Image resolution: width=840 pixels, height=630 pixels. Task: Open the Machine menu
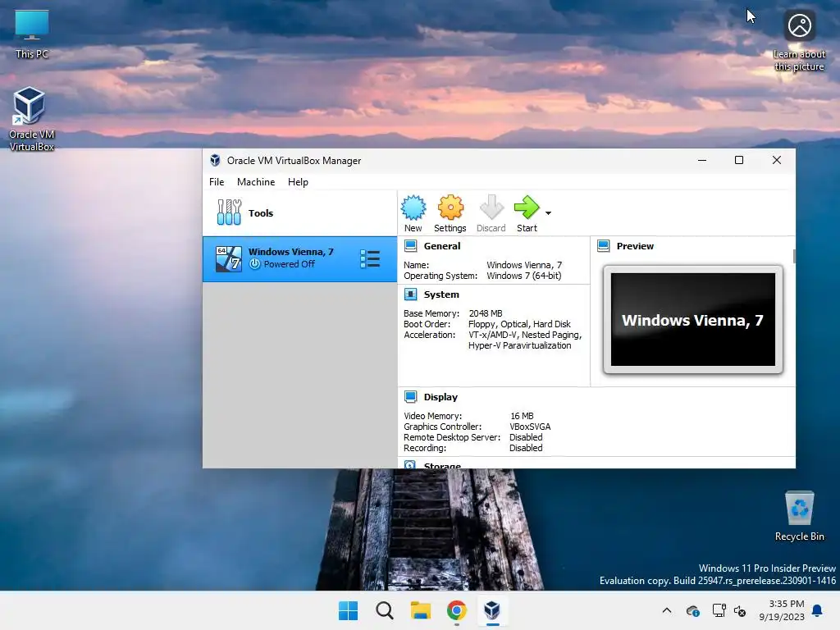point(256,182)
